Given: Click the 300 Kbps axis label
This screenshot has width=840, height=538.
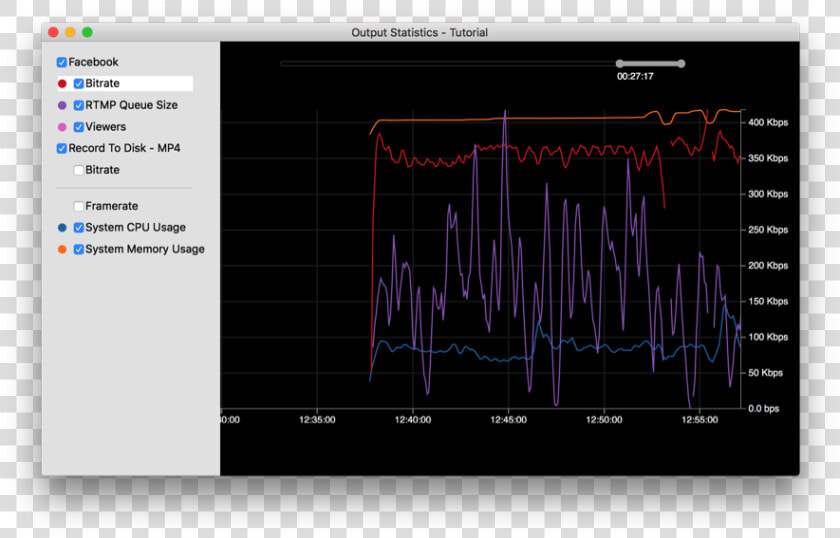Looking at the screenshot, I should (x=768, y=194).
